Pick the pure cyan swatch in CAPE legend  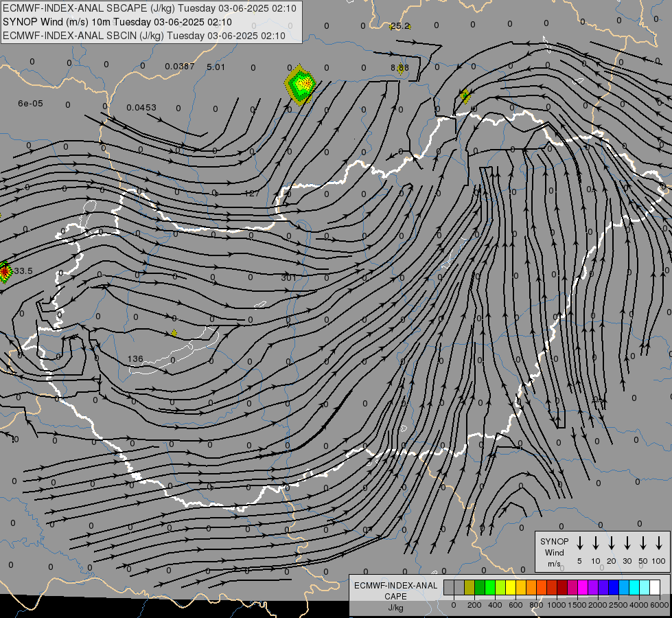click(634, 587)
